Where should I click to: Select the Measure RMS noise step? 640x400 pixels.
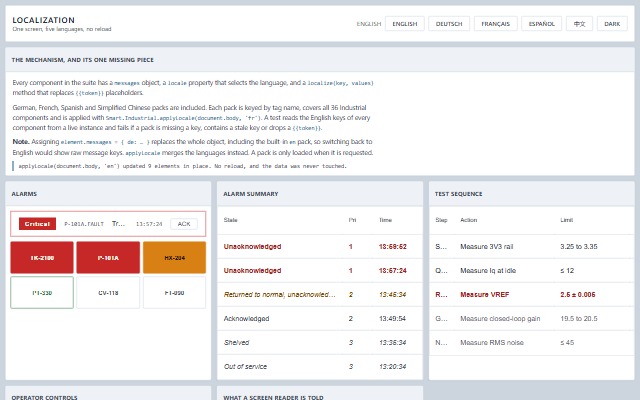pos(532,342)
